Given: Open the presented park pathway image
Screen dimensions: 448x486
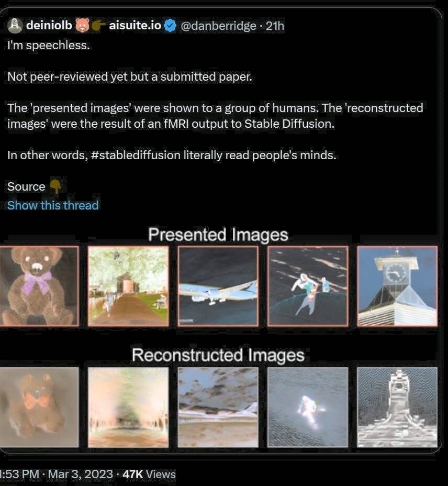Looking at the screenshot, I should coord(128,286).
